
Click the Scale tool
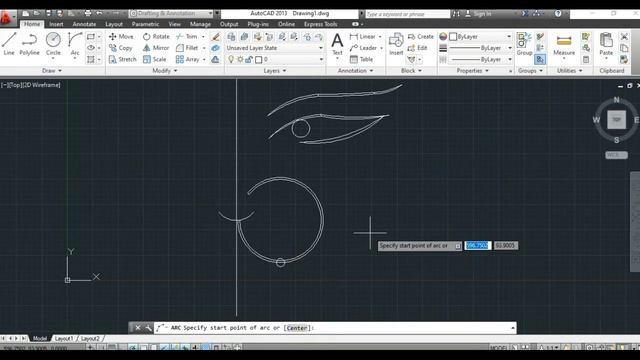point(155,59)
